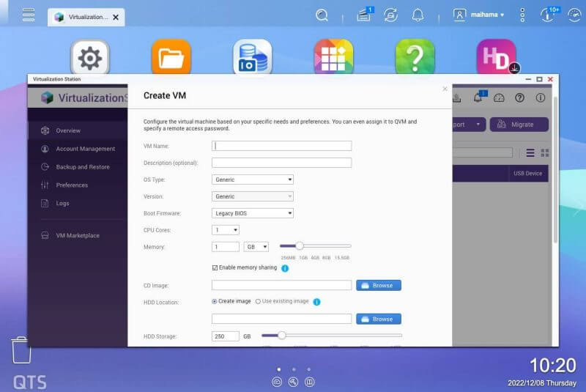Open background tasks icon in top bar
Viewport: 586px width, 392px height.
[364, 15]
